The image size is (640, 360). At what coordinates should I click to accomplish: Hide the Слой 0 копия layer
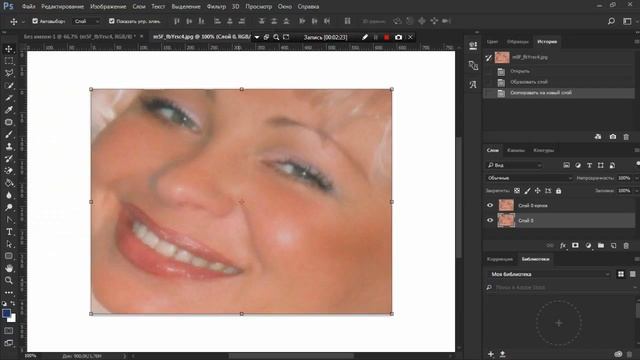(x=490, y=205)
